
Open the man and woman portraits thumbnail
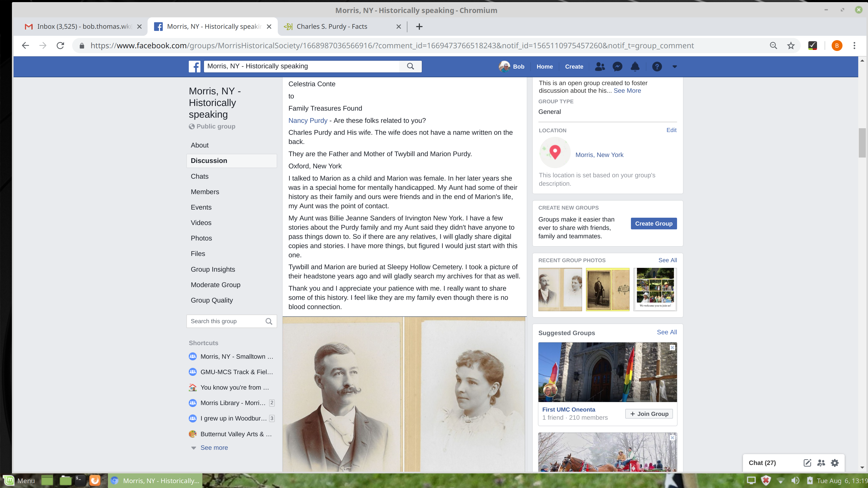560,289
